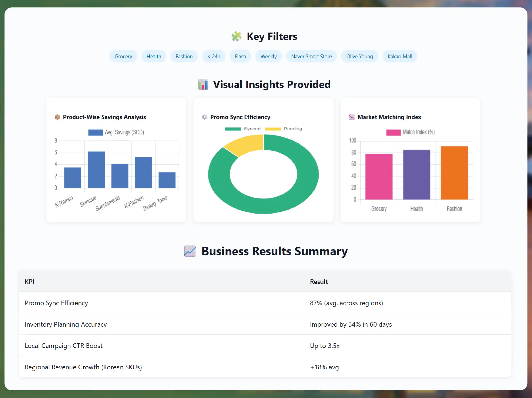Click the Match Index (%) legend swatch
532x398 pixels.
coord(393,133)
